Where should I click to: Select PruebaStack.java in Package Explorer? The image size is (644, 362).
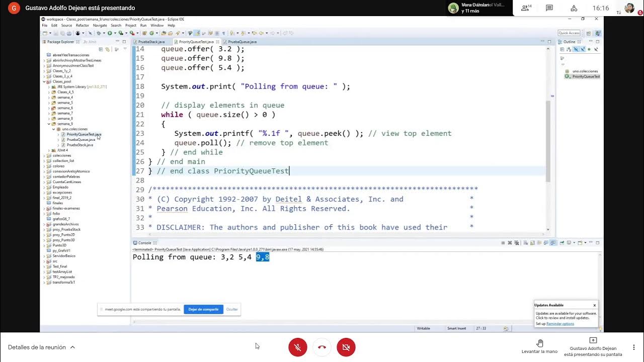(79, 145)
